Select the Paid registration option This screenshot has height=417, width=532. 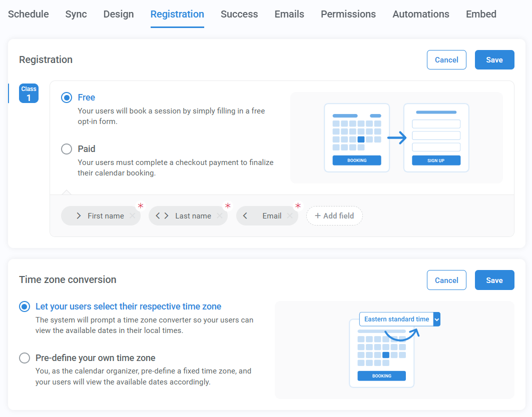[67, 149]
